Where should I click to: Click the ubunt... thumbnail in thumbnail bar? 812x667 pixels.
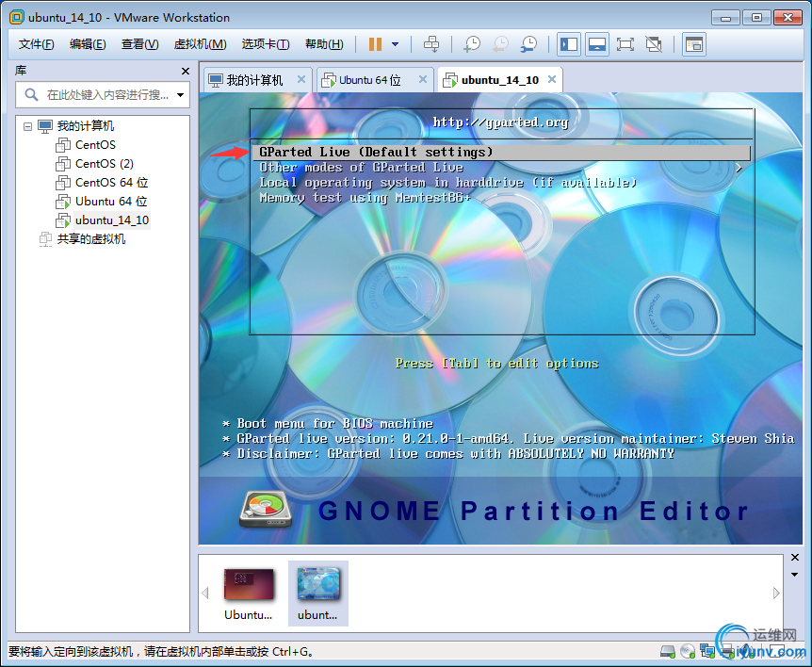coord(318,593)
